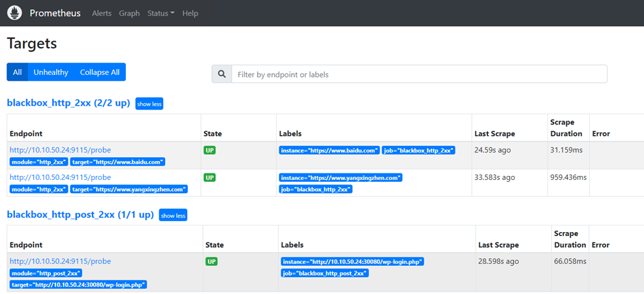This screenshot has height=294, width=644.
Task: Click the UP badge for baidu.com target
Action: tap(209, 151)
